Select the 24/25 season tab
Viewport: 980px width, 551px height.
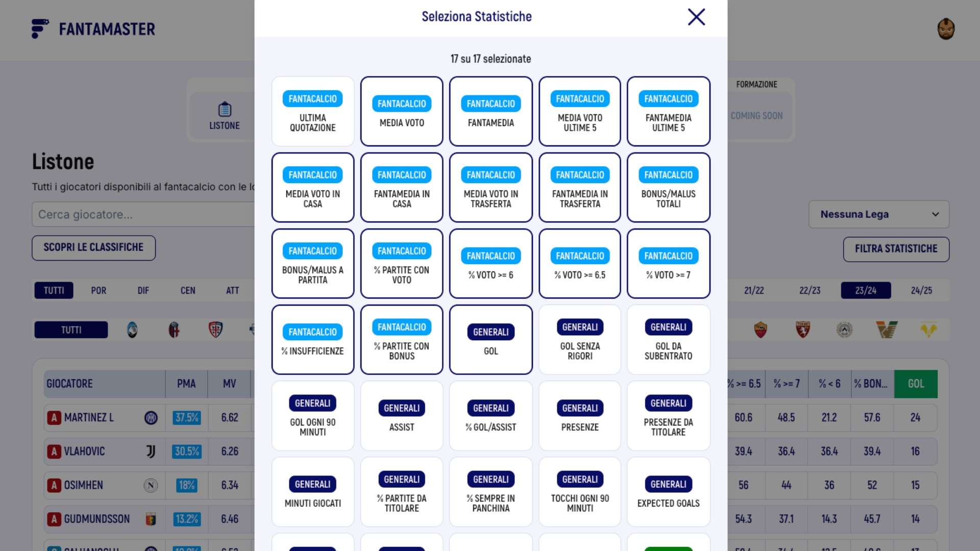pos(921,291)
